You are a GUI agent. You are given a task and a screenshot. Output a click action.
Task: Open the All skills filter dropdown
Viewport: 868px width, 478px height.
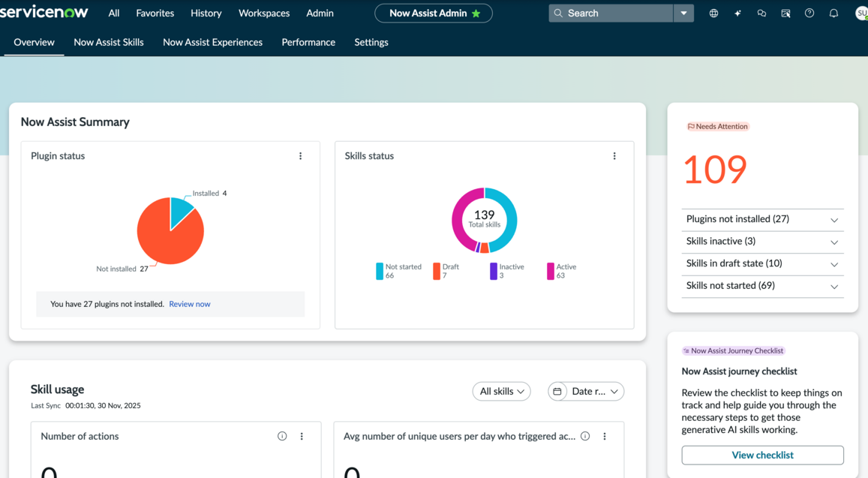(x=502, y=392)
